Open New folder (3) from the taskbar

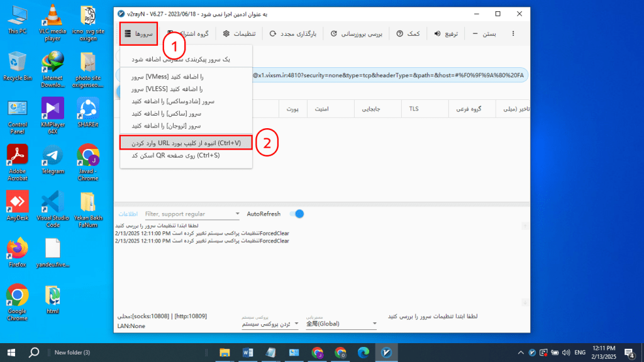point(71,353)
